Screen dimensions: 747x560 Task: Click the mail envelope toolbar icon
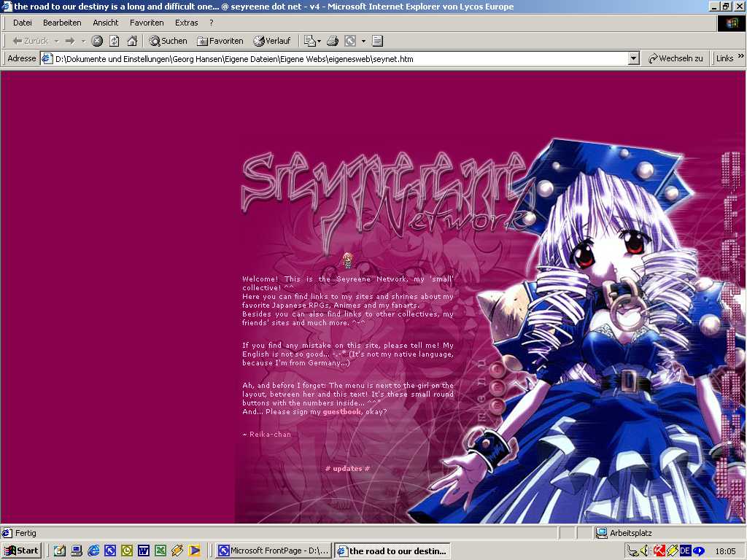point(309,41)
